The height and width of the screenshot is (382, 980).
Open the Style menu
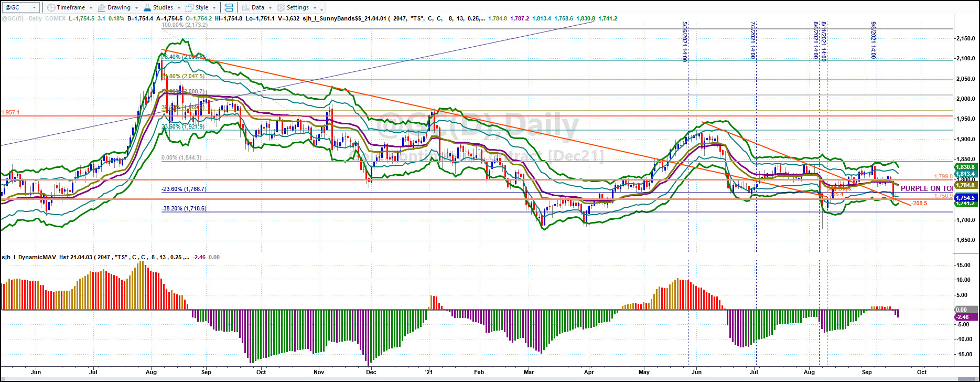click(201, 7)
